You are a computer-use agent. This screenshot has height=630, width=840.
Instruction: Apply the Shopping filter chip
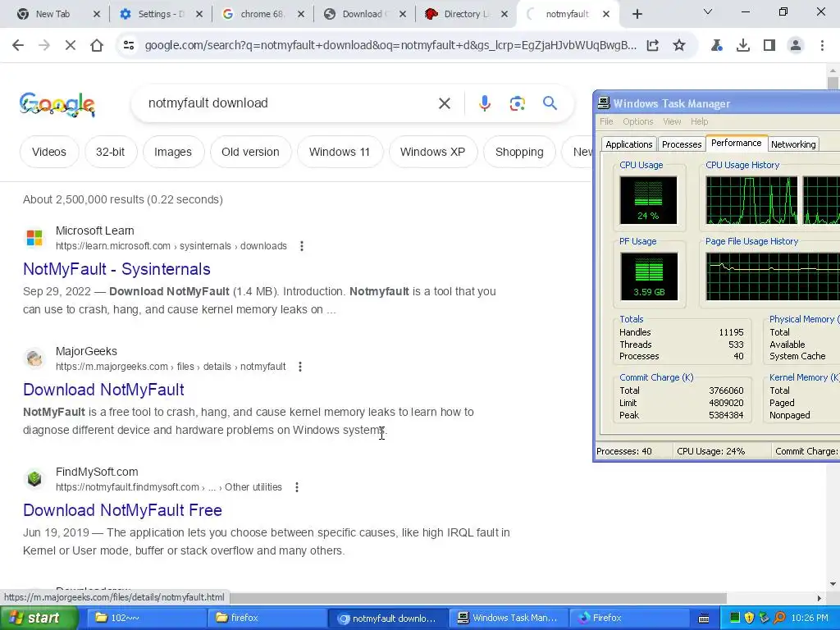(x=519, y=152)
